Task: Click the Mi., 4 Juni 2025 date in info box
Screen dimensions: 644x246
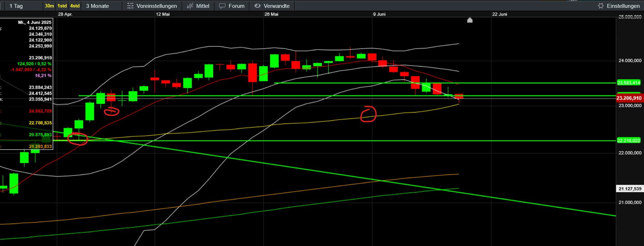Action: [x=35, y=22]
